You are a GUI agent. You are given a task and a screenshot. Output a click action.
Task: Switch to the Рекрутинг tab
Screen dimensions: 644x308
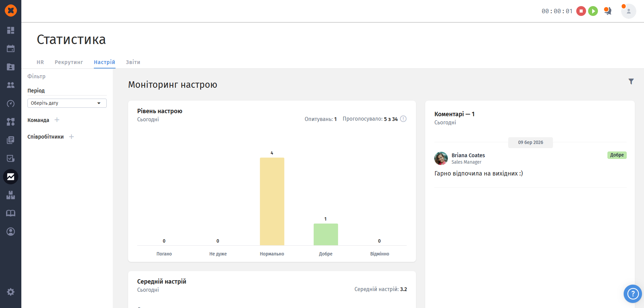[x=69, y=62]
